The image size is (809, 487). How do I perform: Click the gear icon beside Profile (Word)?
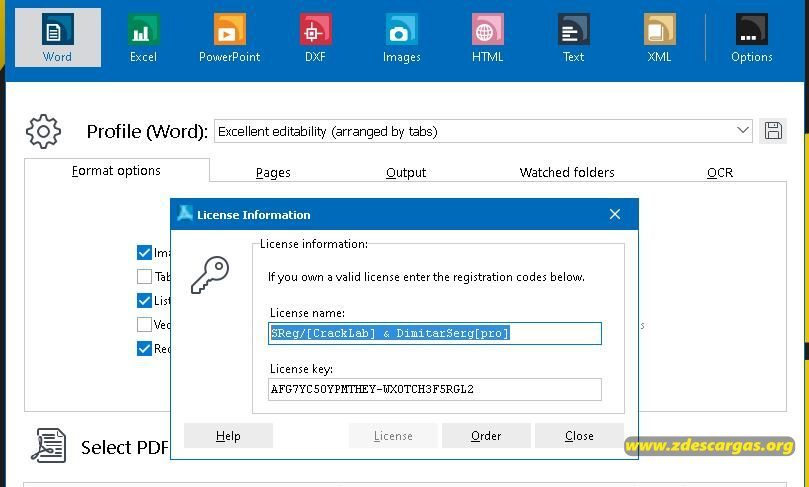[x=43, y=132]
